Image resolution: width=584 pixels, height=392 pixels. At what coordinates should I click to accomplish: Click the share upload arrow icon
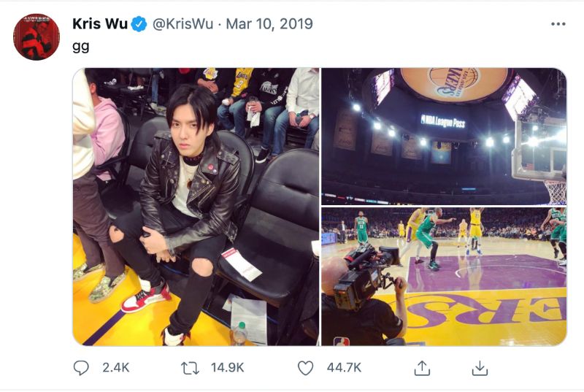click(422, 368)
